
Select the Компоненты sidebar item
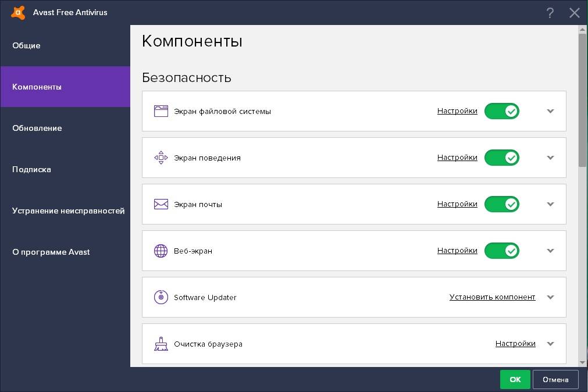(x=65, y=87)
